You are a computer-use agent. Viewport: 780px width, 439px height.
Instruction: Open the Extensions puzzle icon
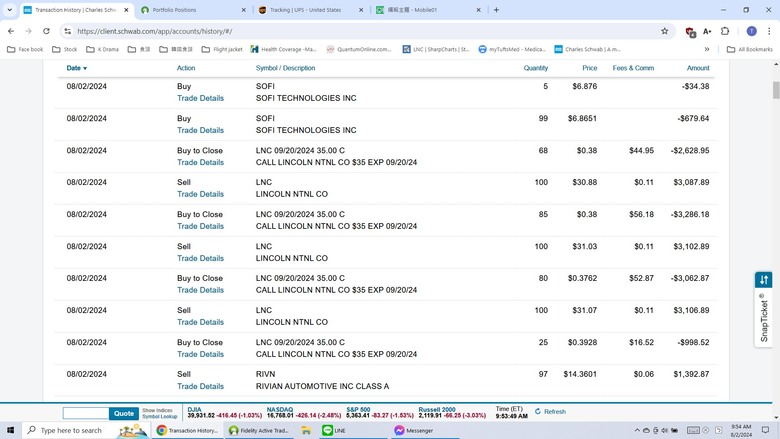coord(725,31)
